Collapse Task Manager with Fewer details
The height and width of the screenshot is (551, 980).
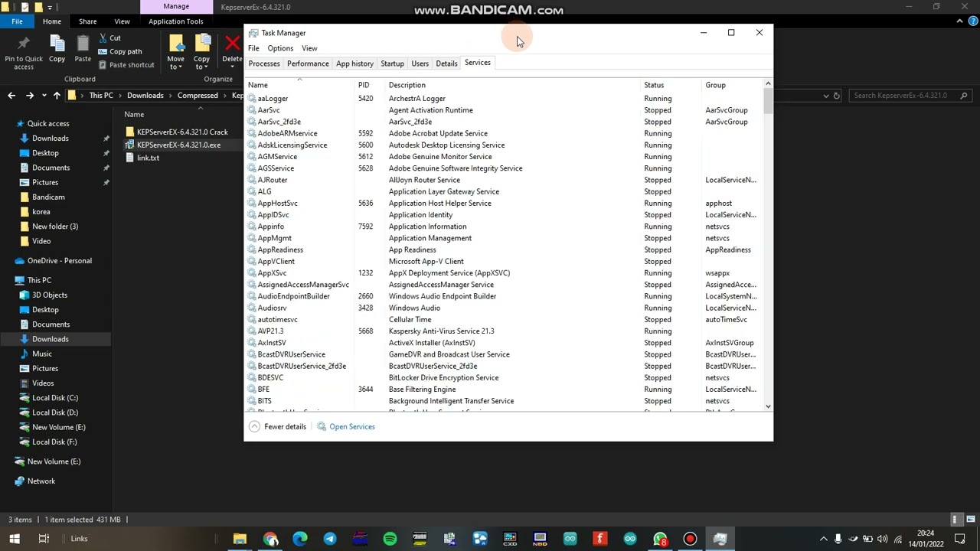[277, 427]
